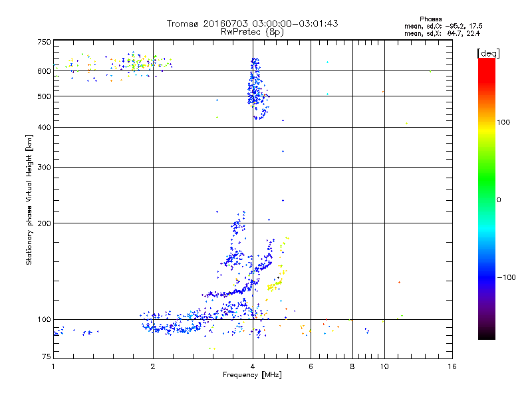
Task: Click the y-axis tick label '750'
Action: point(44,42)
